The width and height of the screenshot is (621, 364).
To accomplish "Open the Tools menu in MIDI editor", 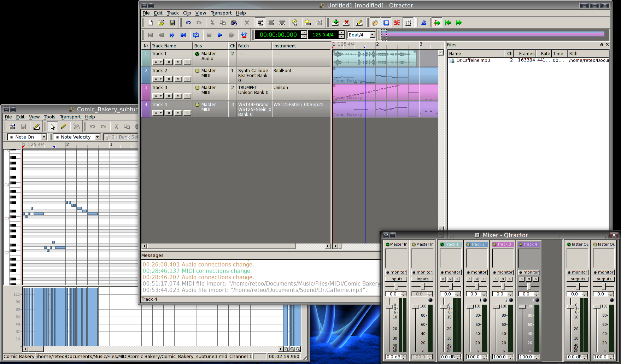I will (x=49, y=117).
